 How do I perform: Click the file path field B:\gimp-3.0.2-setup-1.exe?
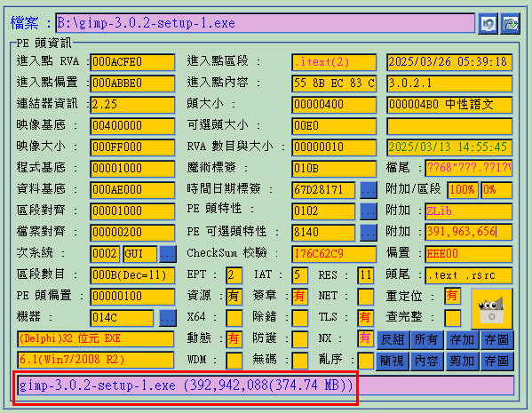(265, 23)
